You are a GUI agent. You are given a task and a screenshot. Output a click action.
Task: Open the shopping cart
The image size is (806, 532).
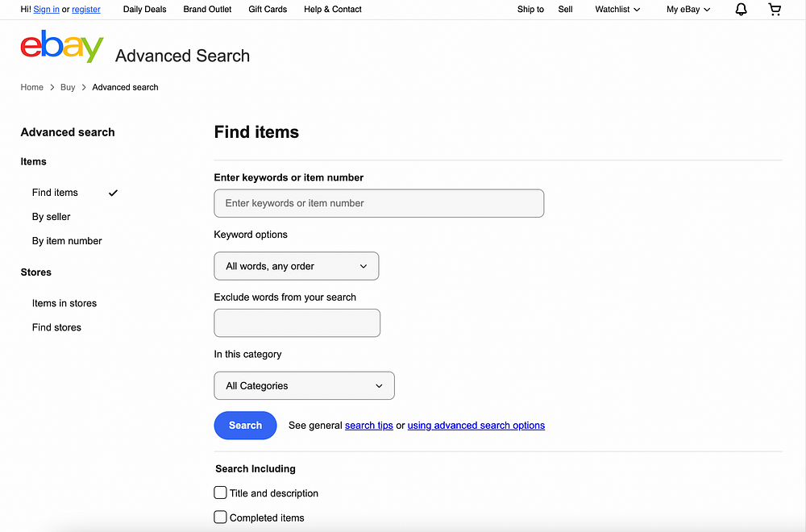[x=775, y=9]
